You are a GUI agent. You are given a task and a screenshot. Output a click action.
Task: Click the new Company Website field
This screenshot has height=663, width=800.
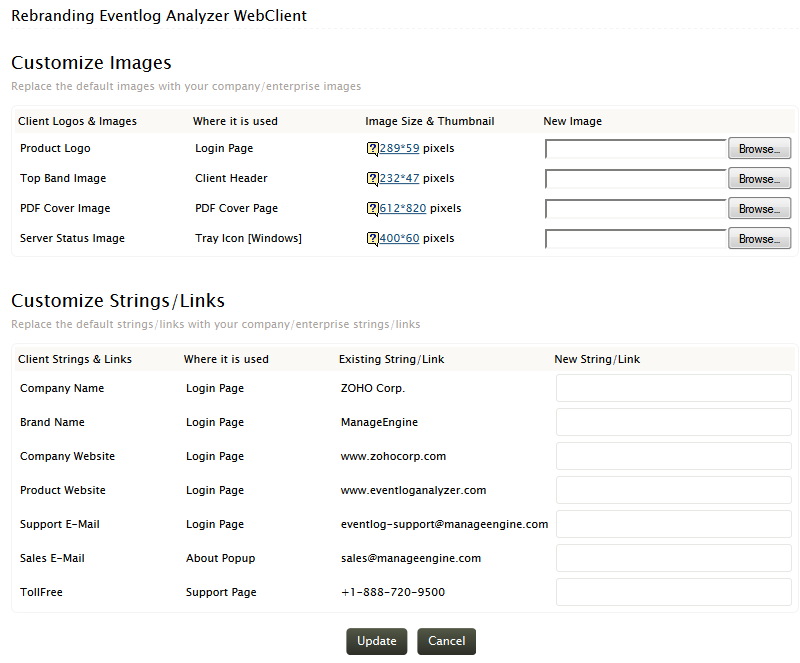coord(673,456)
